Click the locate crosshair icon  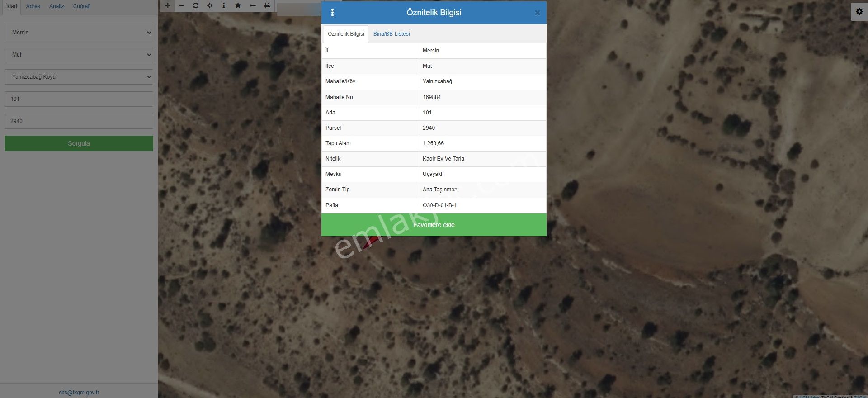[210, 5]
